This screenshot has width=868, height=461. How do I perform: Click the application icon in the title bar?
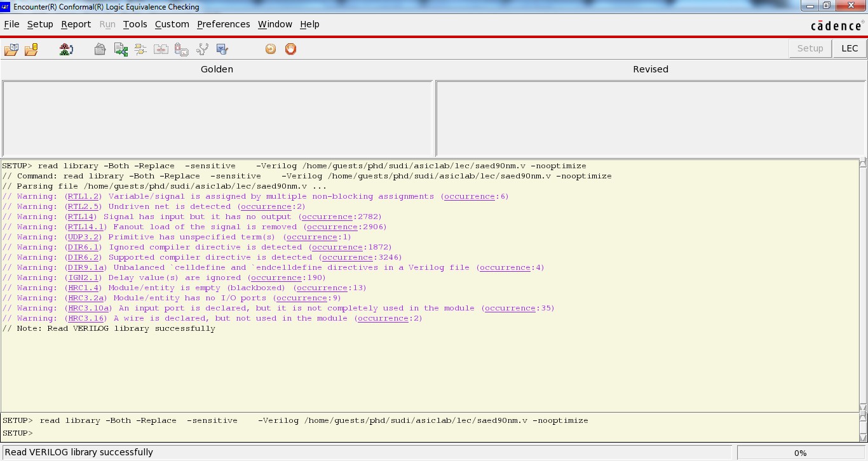[5, 6]
